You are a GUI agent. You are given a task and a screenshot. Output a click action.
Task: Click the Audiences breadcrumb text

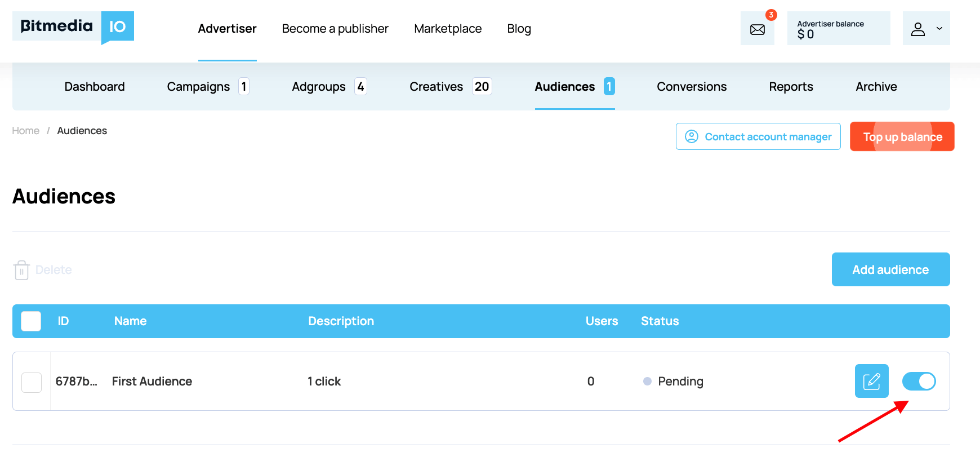tap(82, 131)
